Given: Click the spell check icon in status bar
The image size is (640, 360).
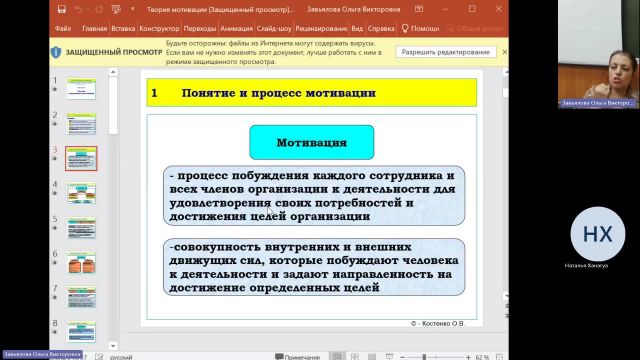Looking at the screenshot, I should (x=99, y=357).
